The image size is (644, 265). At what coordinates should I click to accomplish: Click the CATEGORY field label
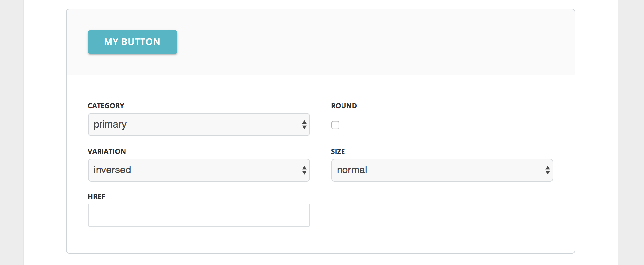[106, 106]
